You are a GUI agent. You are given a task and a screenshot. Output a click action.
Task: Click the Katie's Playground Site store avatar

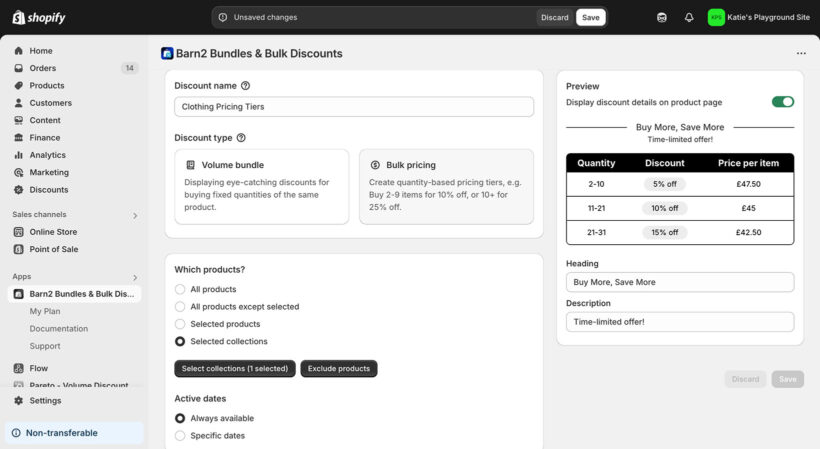click(716, 17)
